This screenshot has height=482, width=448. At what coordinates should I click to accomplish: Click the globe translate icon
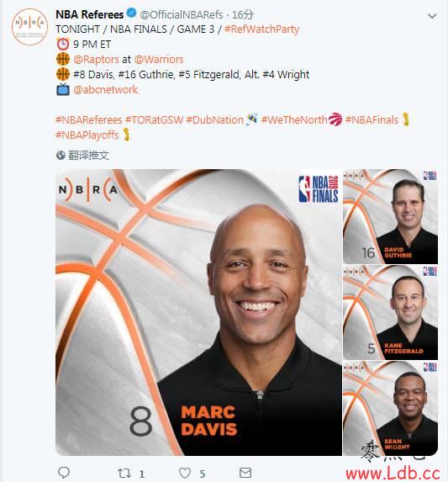[x=61, y=156]
